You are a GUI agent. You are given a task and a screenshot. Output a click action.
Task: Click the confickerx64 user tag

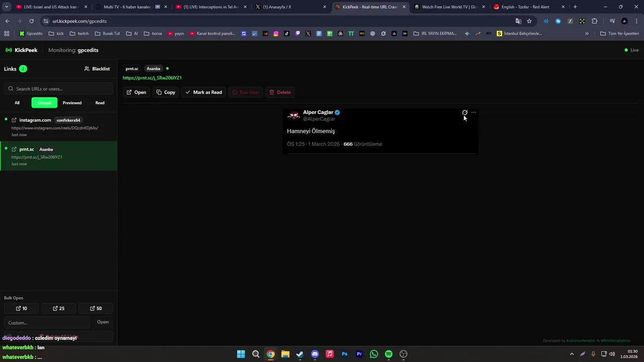(68, 120)
